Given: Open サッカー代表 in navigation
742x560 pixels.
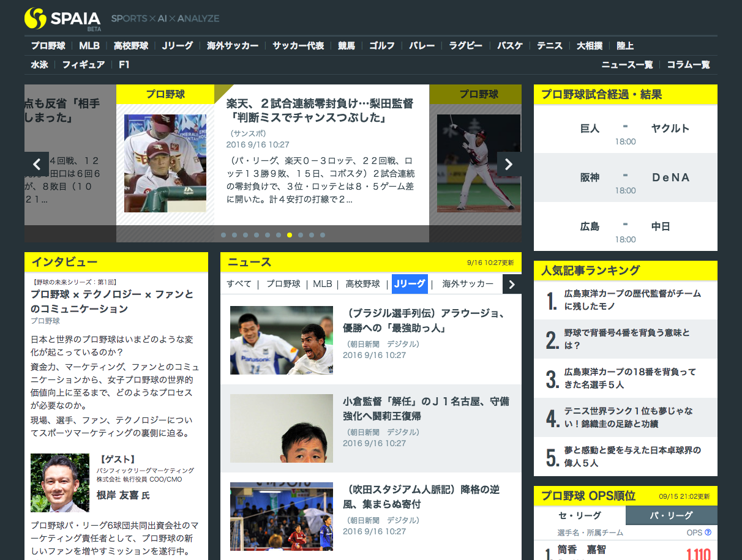Looking at the screenshot, I should click(x=298, y=45).
